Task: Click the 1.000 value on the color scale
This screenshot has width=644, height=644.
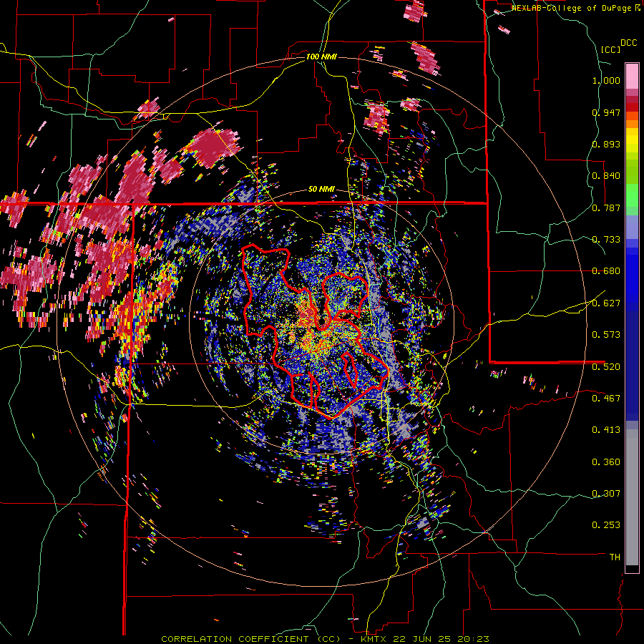Action: (606, 80)
